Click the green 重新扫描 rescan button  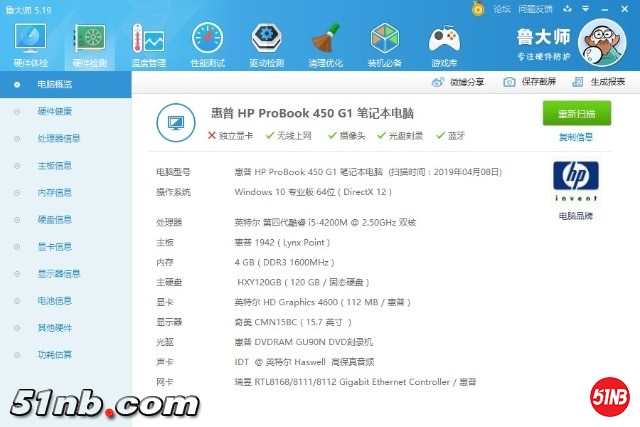click(x=576, y=113)
